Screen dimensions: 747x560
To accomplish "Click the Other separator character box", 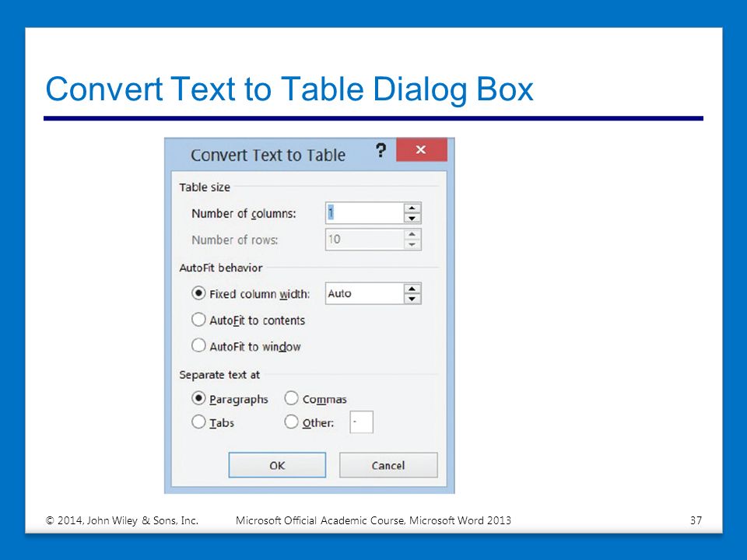I will click(x=361, y=422).
